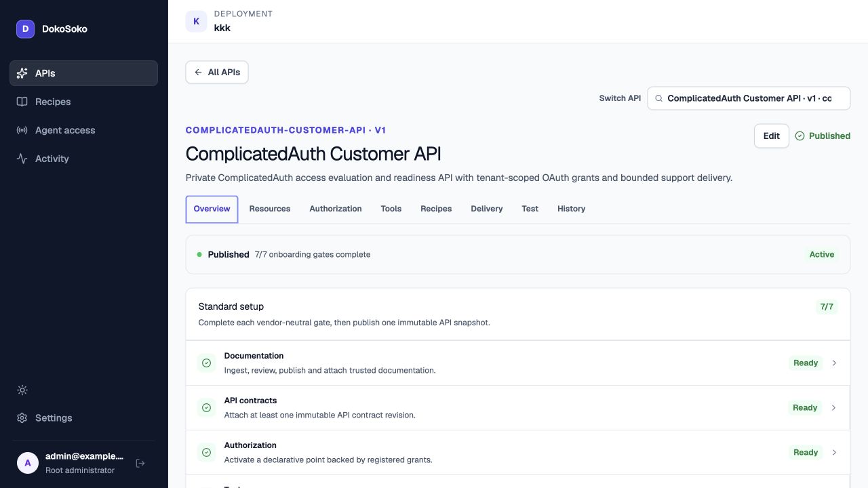This screenshot has height=488, width=868.
Task: Open the APIs sidebar section
Action: tap(83, 73)
